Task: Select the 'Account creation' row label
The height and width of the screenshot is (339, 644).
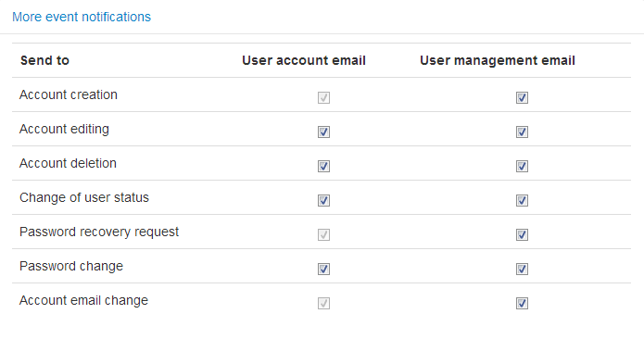Action: click(x=69, y=94)
